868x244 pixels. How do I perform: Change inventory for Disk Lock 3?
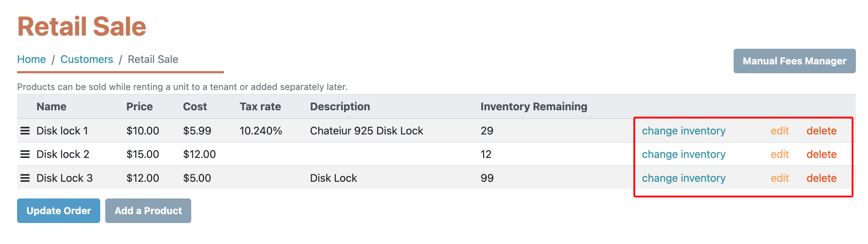click(x=683, y=178)
